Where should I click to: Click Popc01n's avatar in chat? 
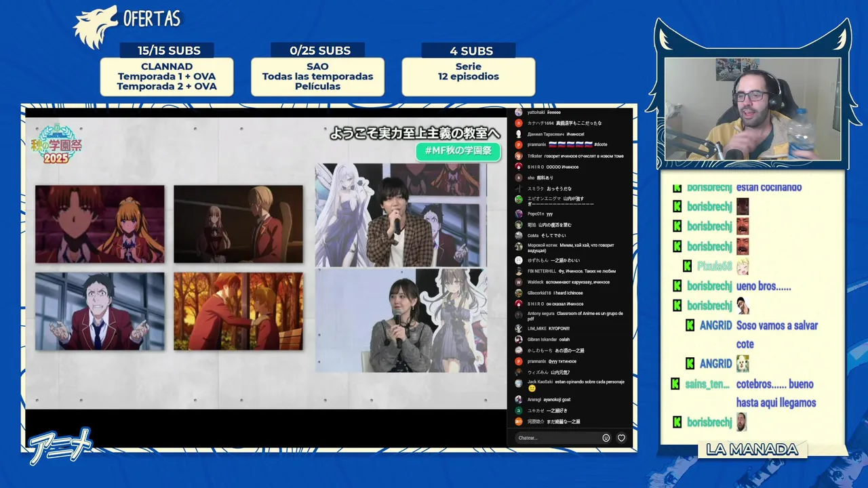tap(519, 213)
